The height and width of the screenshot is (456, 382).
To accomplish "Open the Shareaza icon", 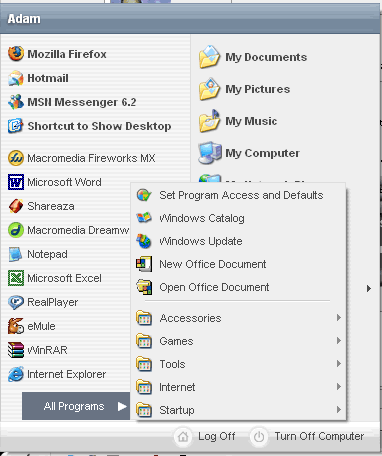I will point(16,206).
